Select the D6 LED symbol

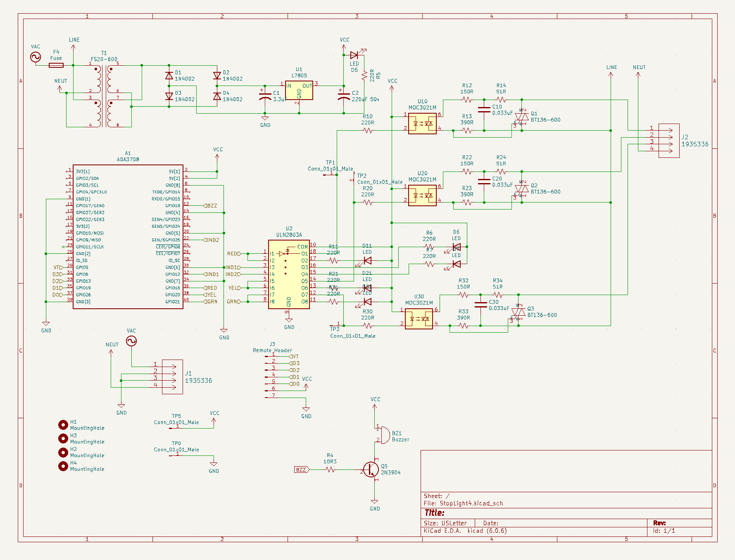(x=456, y=247)
